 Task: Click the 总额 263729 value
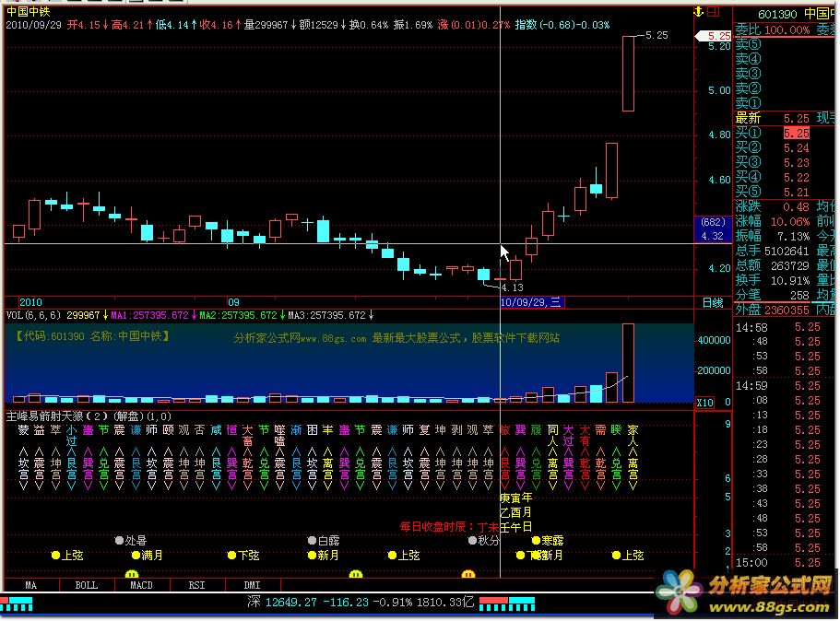click(790, 265)
